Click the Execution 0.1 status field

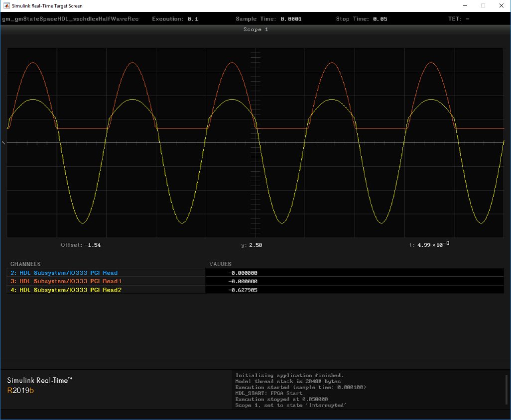pos(175,19)
